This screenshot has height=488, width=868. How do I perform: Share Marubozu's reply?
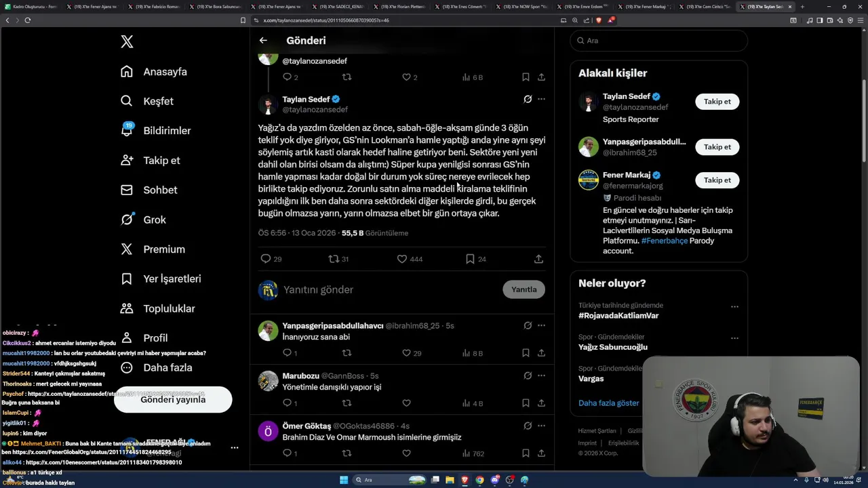click(x=541, y=403)
